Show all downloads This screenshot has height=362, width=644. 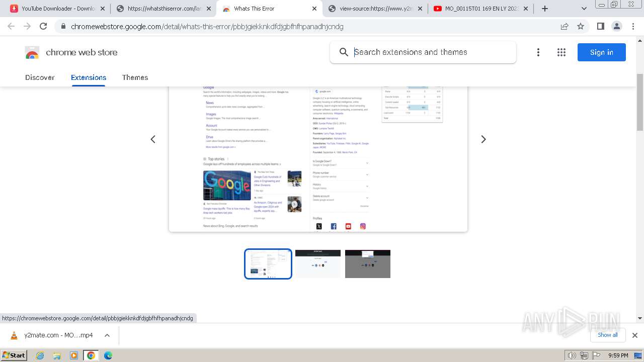click(x=608, y=335)
